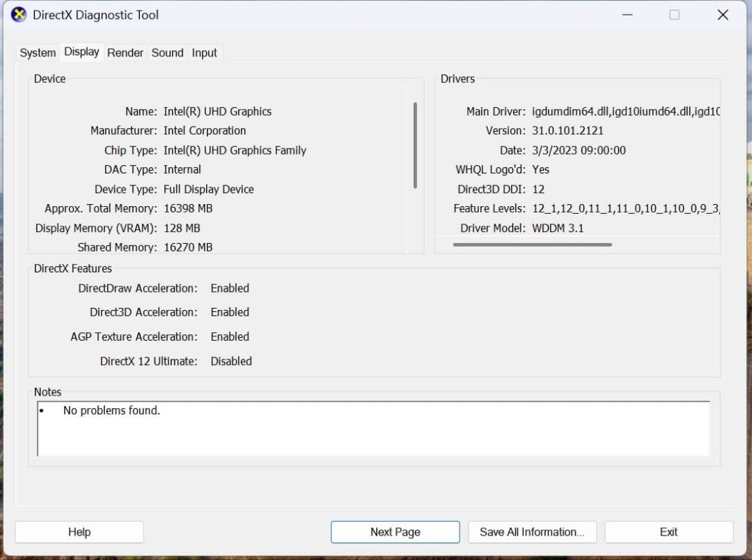752x560 pixels.
Task: Stay on the Display tab
Action: (81, 51)
